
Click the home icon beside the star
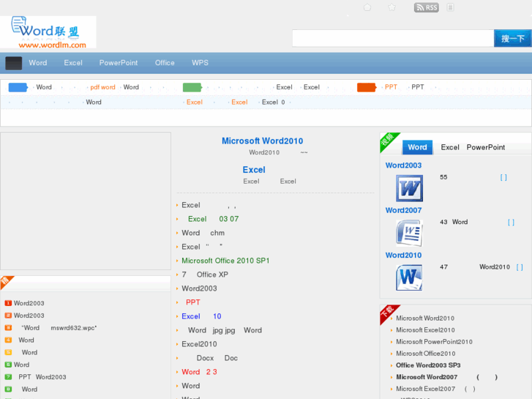(x=367, y=7)
